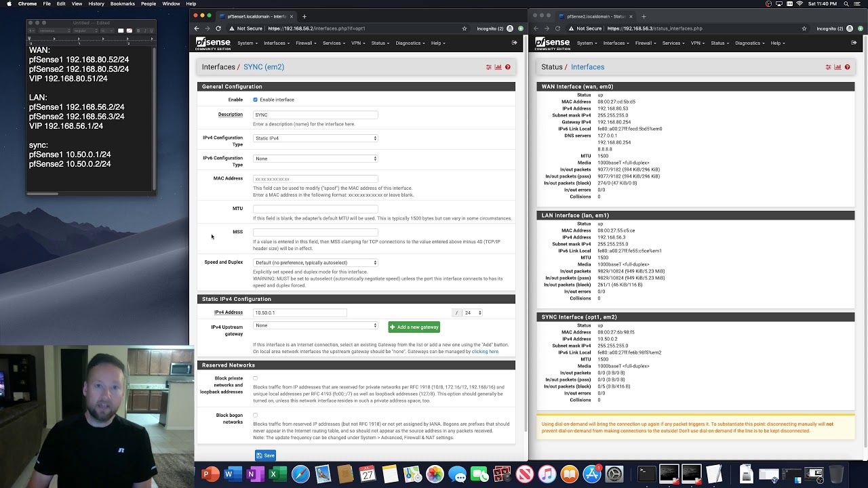
Task: Open VPN menu in pfSense2 navbar
Action: [x=697, y=43]
